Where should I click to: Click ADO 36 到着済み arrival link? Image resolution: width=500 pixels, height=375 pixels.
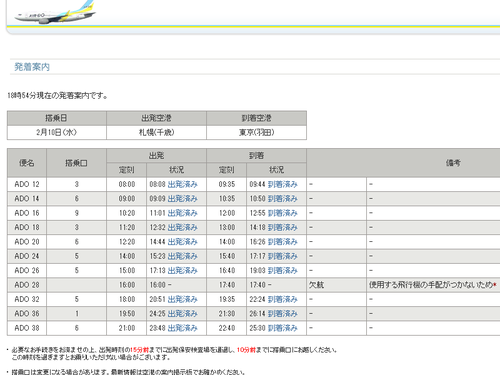[x=282, y=314]
